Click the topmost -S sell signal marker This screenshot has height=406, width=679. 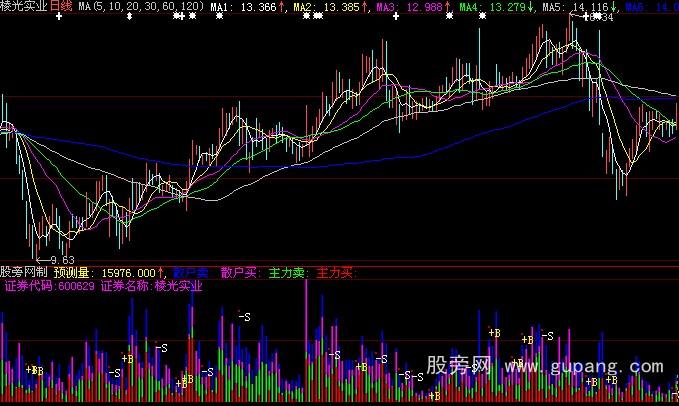pyautogui.click(x=243, y=316)
